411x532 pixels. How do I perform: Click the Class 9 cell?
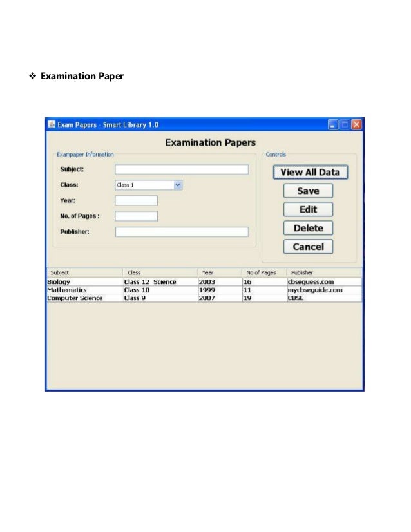[x=160, y=298]
